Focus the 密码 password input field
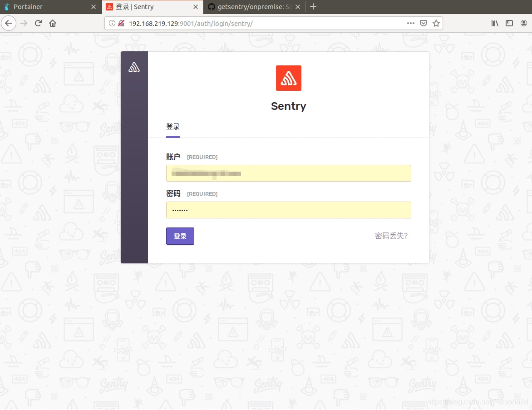The width and height of the screenshot is (532, 410). pos(288,210)
